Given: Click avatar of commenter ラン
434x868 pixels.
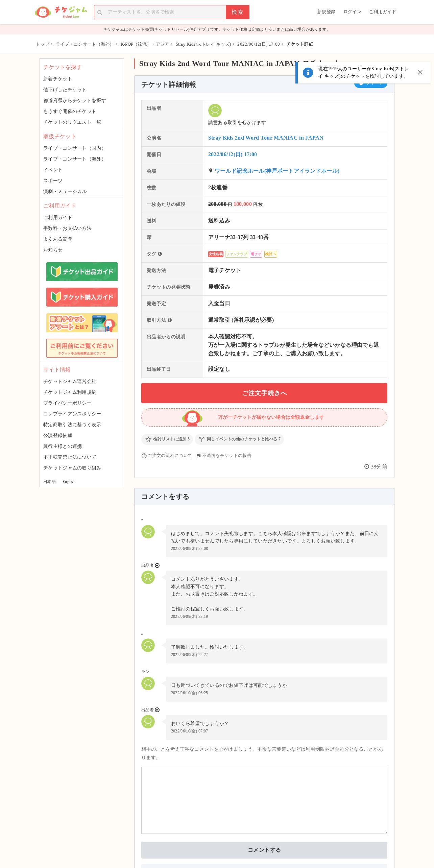Looking at the screenshot, I should [148, 683].
